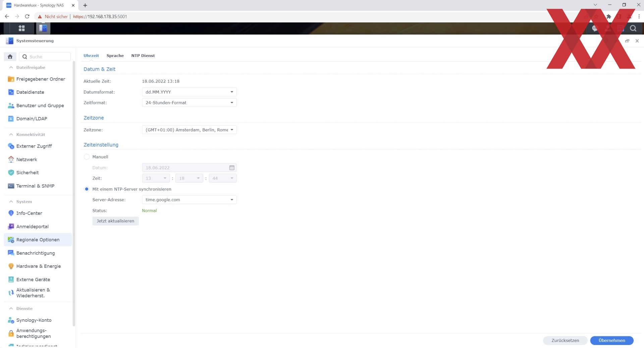Open the Zeitzone dropdown
The width and height of the screenshot is (644, 348).
click(189, 130)
